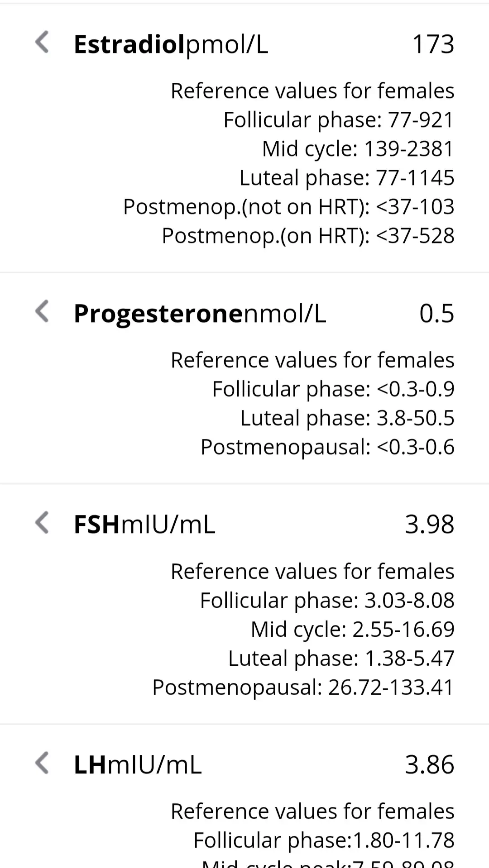Tap FSH postmenopausal 26.72-133.41 range

point(303,687)
